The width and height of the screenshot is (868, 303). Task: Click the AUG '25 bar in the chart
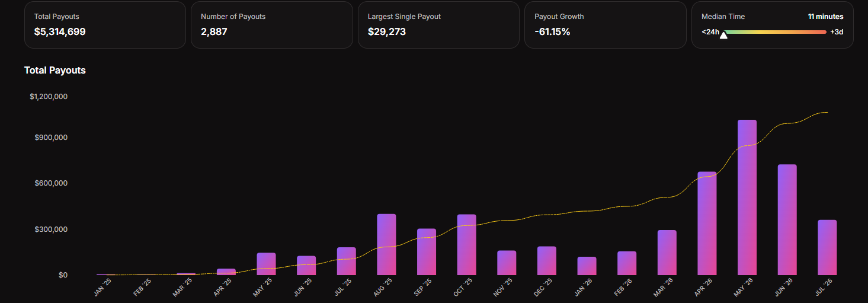tap(386, 245)
